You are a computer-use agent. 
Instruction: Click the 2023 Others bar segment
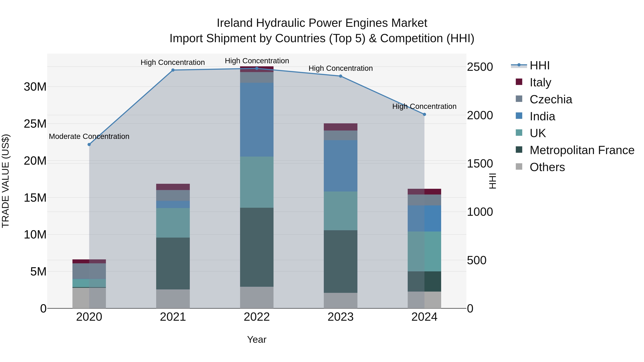[x=340, y=301]
